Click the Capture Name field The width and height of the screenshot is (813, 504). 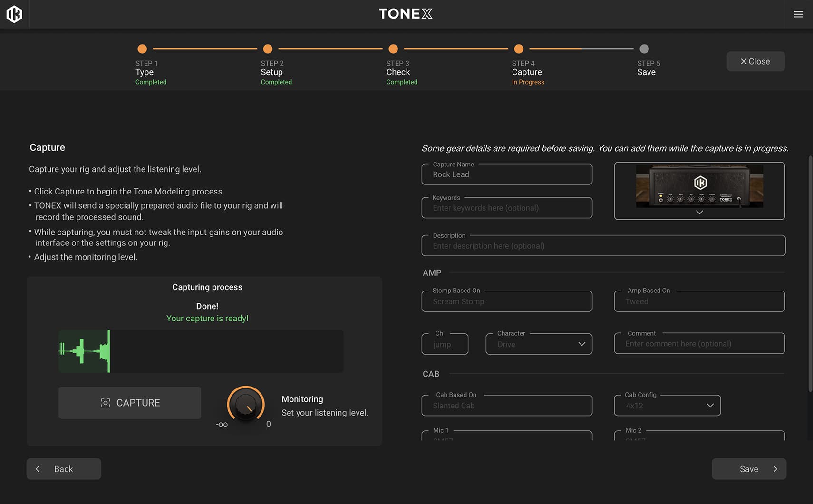coord(506,175)
